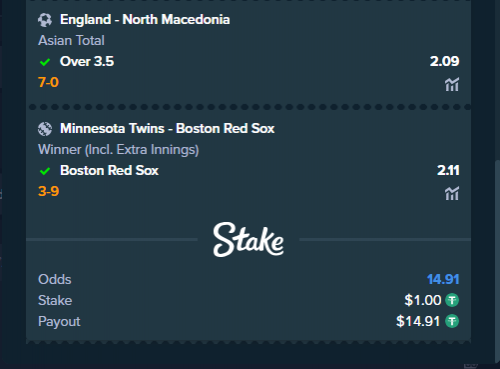Click the total odds 14.91 value

(443, 279)
